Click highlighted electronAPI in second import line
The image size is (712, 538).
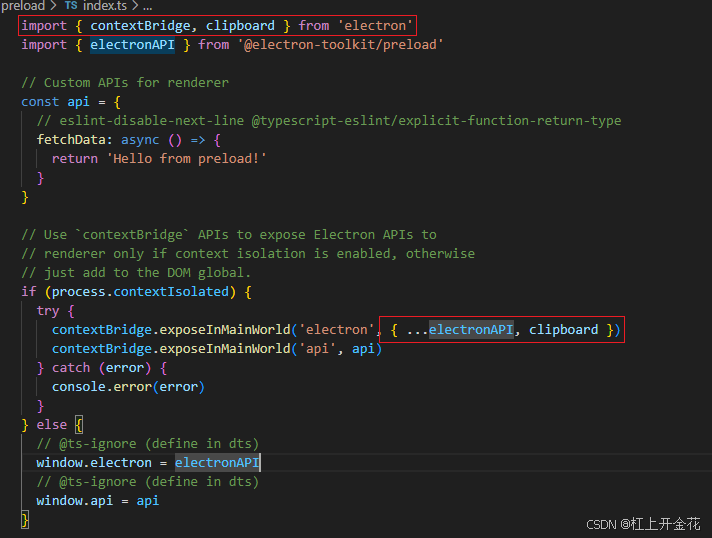tap(132, 44)
